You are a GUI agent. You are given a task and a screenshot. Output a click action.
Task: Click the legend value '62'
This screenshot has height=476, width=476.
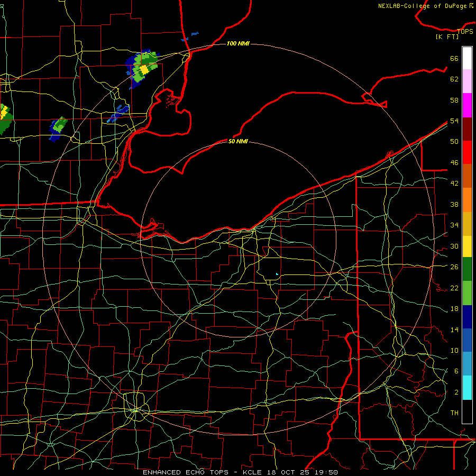[x=454, y=79]
